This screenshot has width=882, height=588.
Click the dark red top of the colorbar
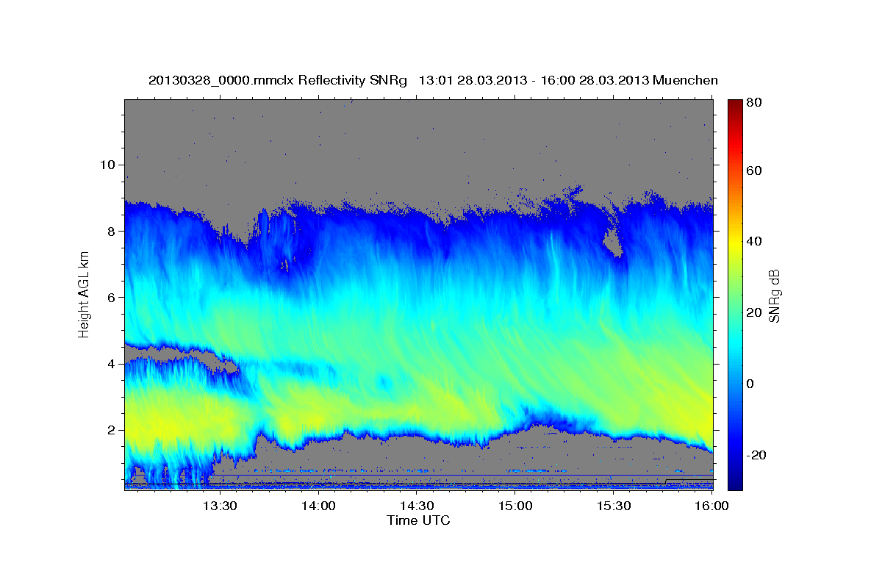[x=735, y=105]
